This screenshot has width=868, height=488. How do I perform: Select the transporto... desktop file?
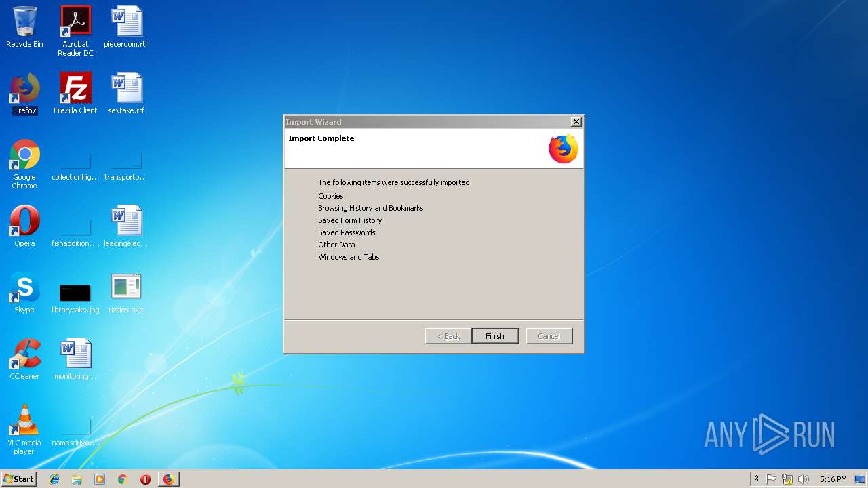click(126, 168)
